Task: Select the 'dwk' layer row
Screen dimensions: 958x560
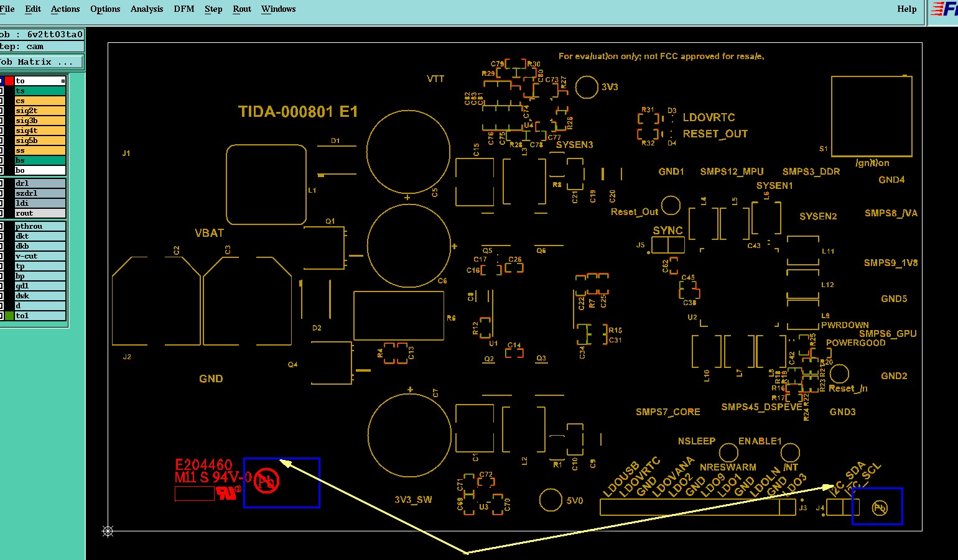Action: (40, 296)
